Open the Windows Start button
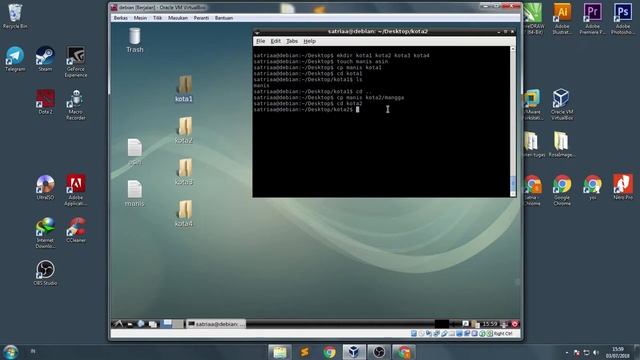The height and width of the screenshot is (360, 640). click(10, 352)
